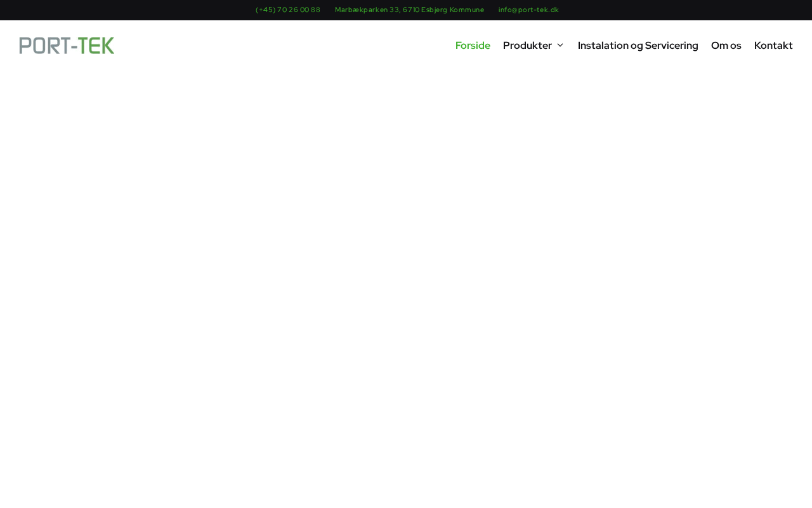This screenshot has width=812, height=508.
Task: Open the Marbækparken 33 address link
Action: [x=409, y=10]
